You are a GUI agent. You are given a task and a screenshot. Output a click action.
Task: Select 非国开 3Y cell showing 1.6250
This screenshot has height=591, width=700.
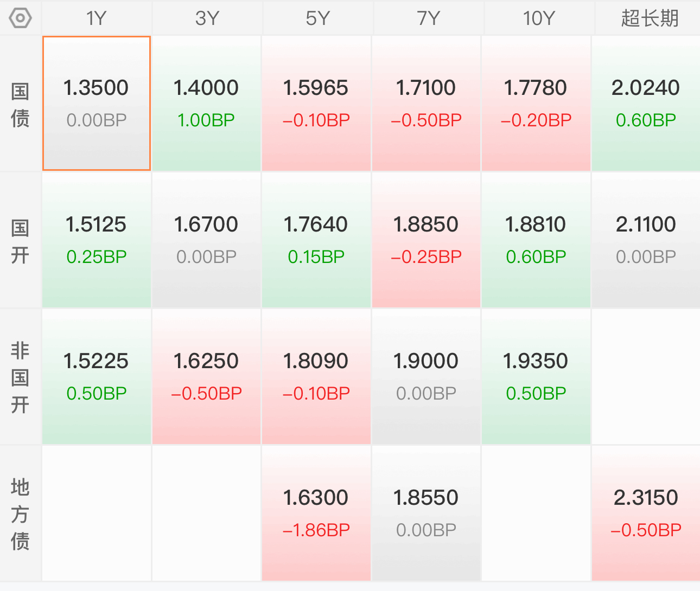[207, 377]
